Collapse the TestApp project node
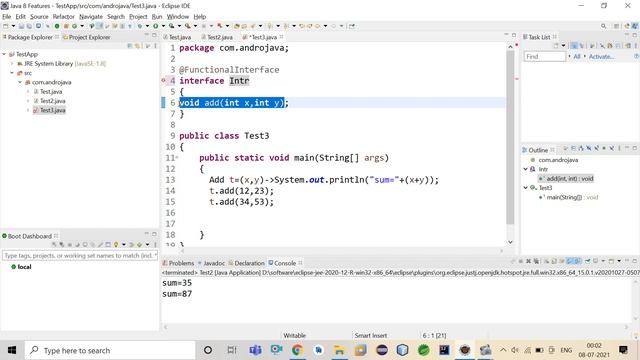640x360 pixels. (4, 54)
